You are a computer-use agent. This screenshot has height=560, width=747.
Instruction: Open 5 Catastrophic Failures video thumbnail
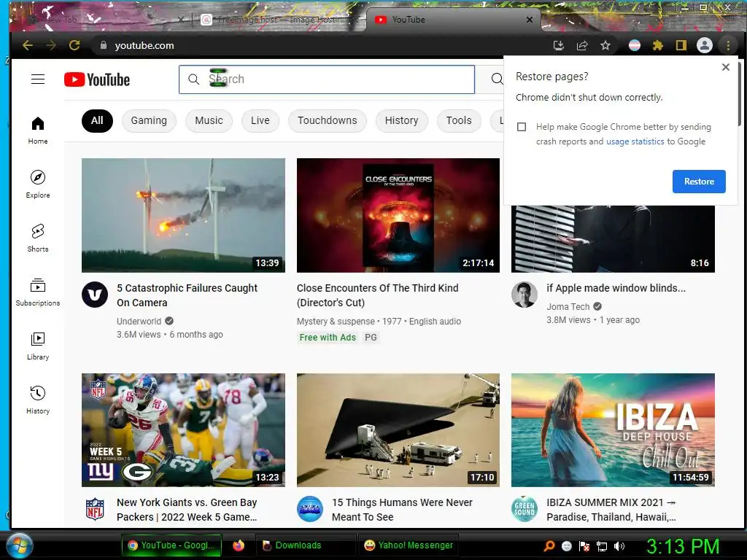click(x=183, y=215)
